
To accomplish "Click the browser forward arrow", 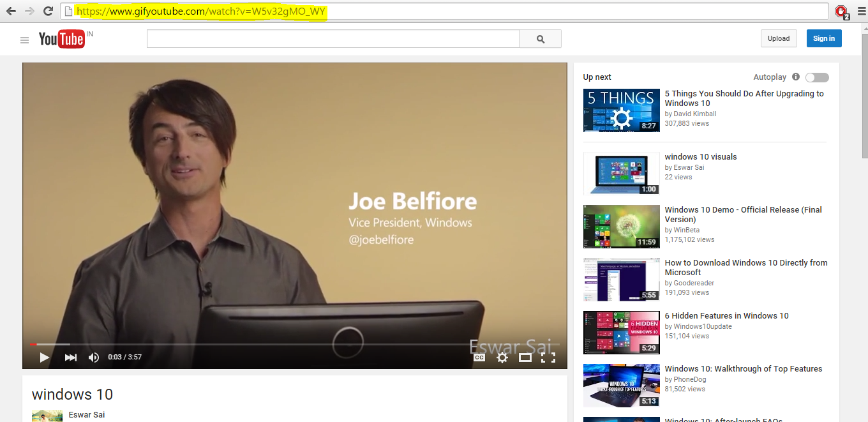I will click(x=29, y=11).
